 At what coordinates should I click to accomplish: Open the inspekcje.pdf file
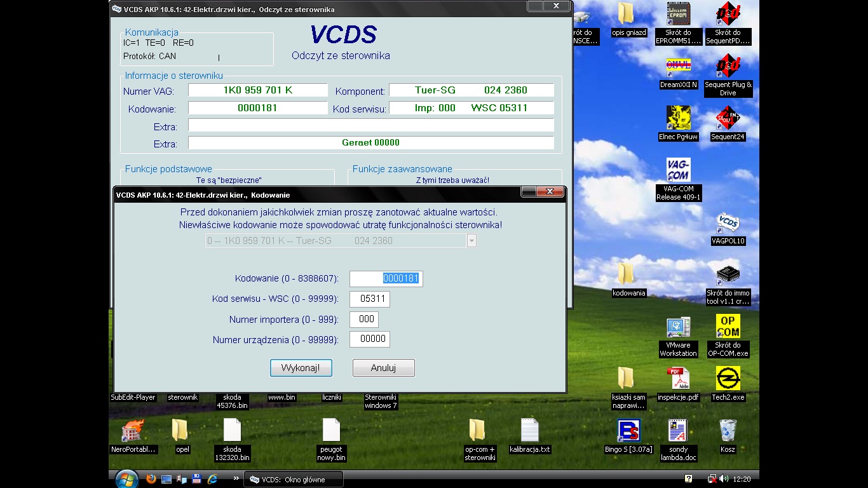pyautogui.click(x=678, y=384)
